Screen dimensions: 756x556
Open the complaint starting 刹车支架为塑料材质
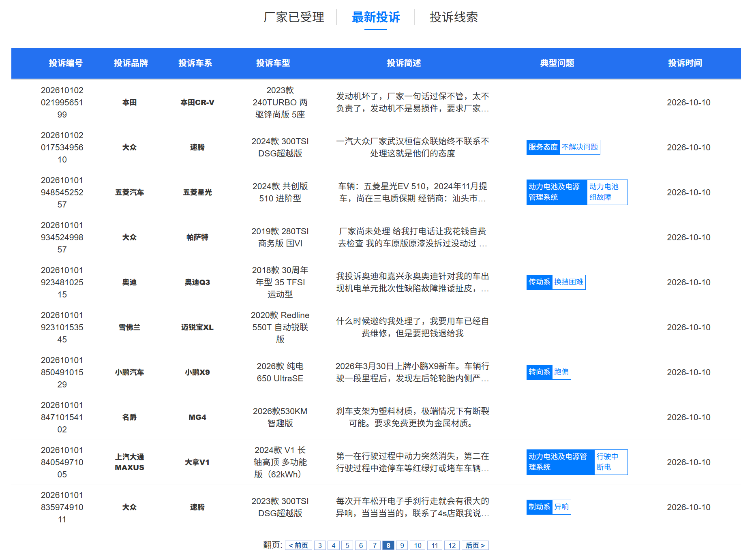413,417
